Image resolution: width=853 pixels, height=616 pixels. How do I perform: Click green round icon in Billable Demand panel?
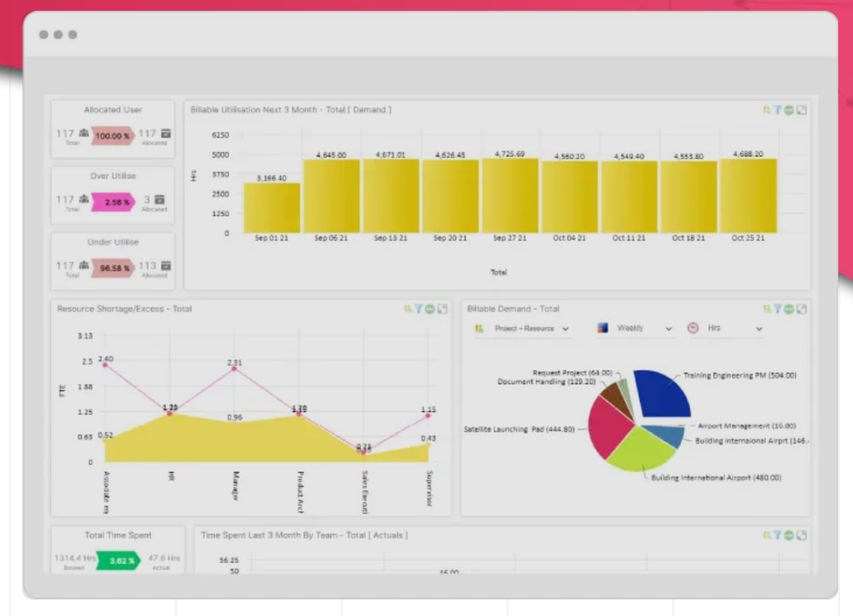(789, 309)
